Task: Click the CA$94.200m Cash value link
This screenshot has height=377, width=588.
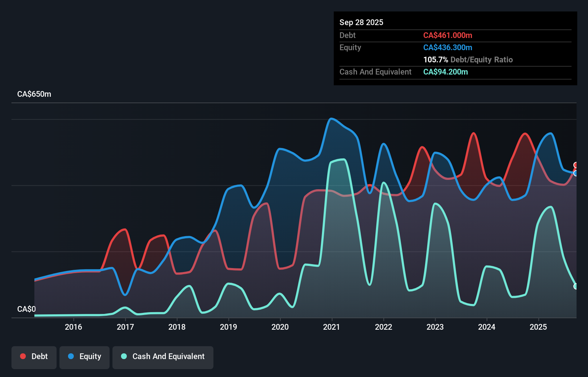Action: (445, 72)
